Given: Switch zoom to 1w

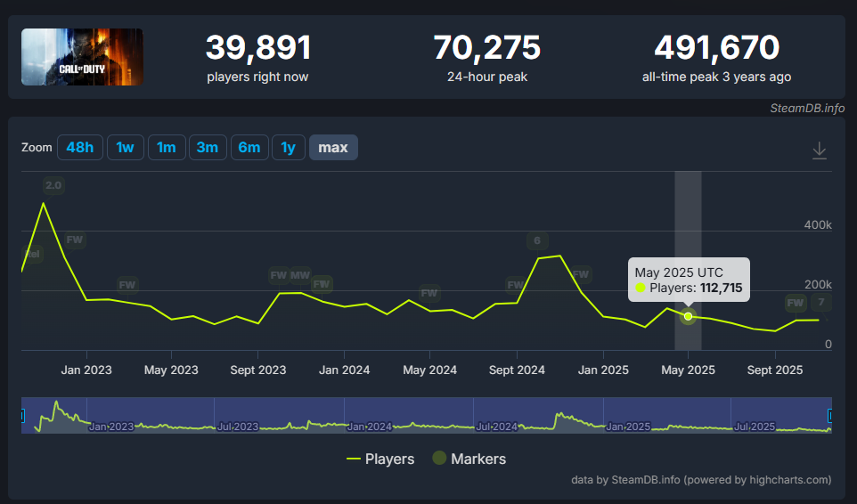Looking at the screenshot, I should [x=126, y=148].
